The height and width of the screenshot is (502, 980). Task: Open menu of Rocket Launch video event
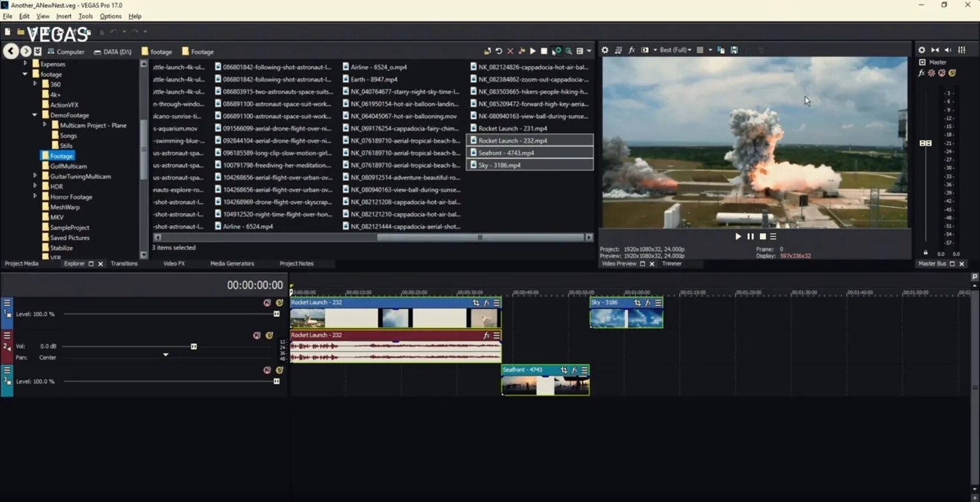(497, 303)
